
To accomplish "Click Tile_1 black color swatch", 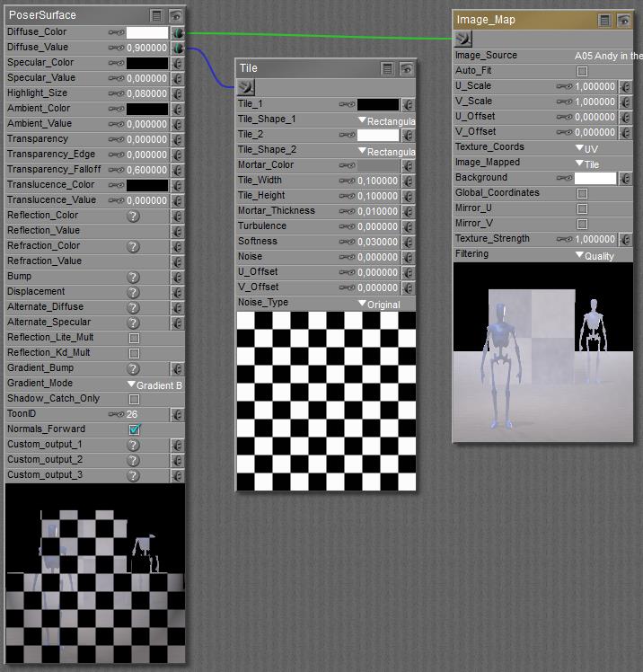I will [378, 104].
